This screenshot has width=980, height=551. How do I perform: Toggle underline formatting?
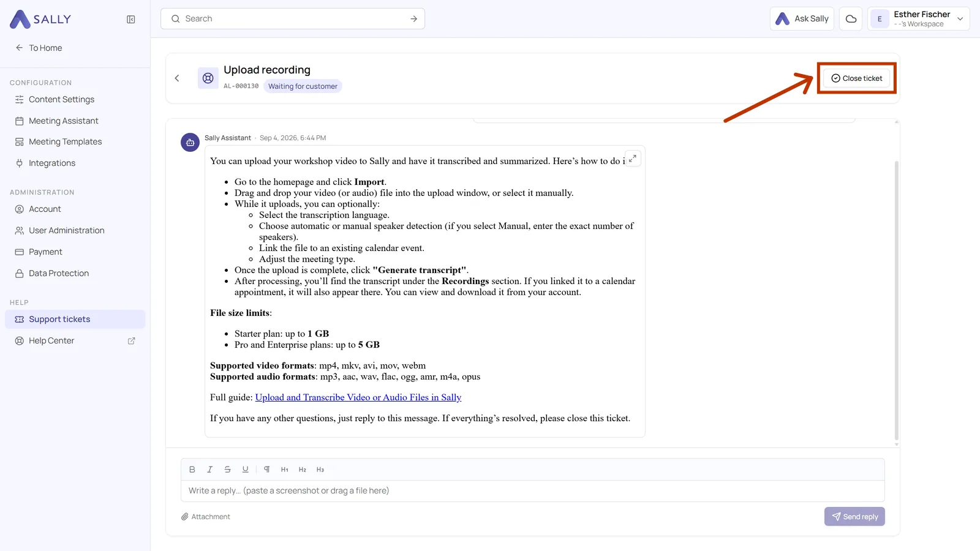coord(245,470)
